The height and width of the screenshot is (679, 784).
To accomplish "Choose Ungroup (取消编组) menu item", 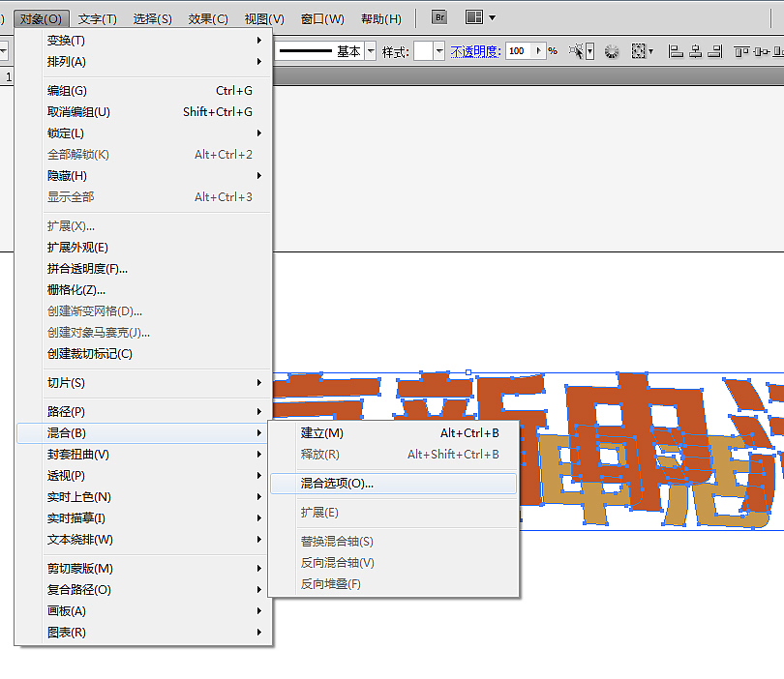I will pyautogui.click(x=144, y=112).
